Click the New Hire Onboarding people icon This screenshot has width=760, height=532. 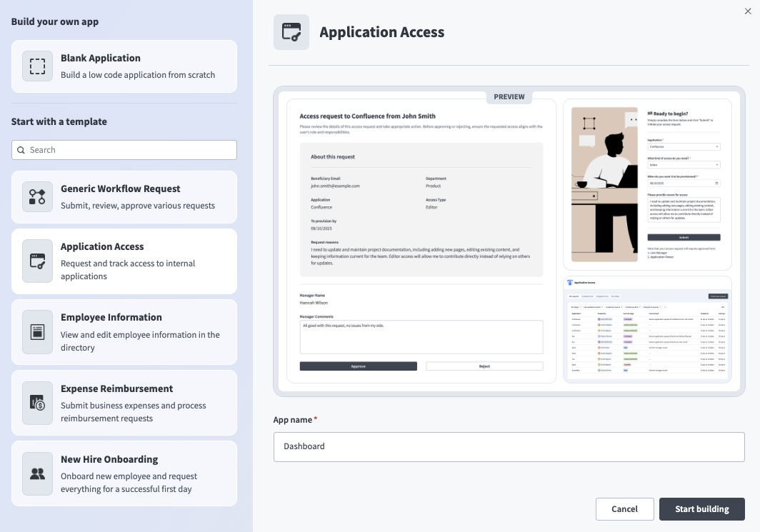(37, 473)
